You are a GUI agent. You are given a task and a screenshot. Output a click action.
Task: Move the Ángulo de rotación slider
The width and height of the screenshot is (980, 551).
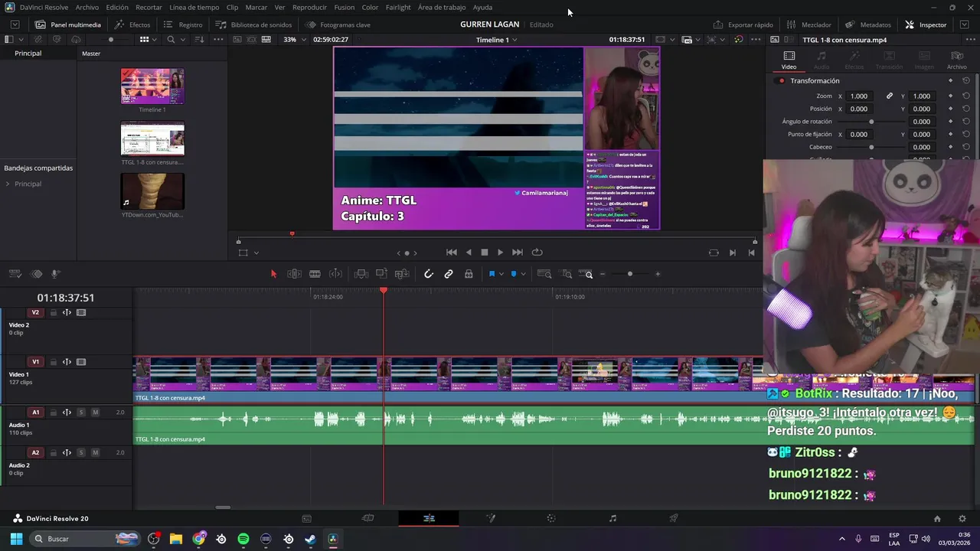[871, 122]
